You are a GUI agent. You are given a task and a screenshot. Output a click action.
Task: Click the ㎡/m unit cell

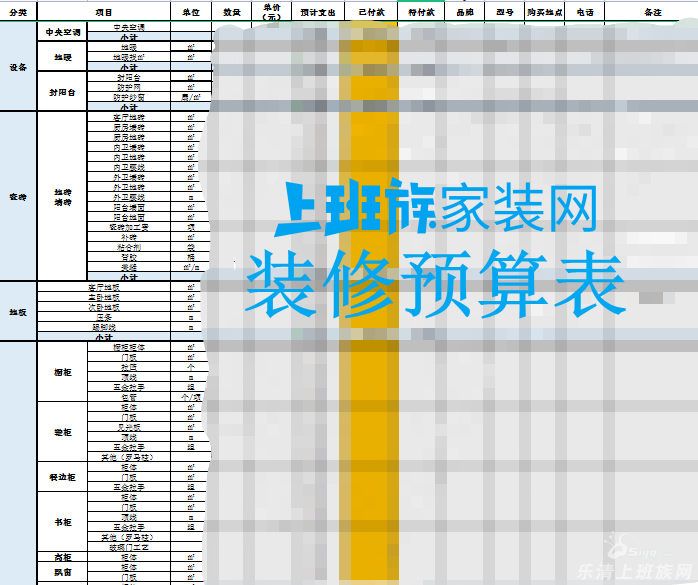[x=191, y=267]
